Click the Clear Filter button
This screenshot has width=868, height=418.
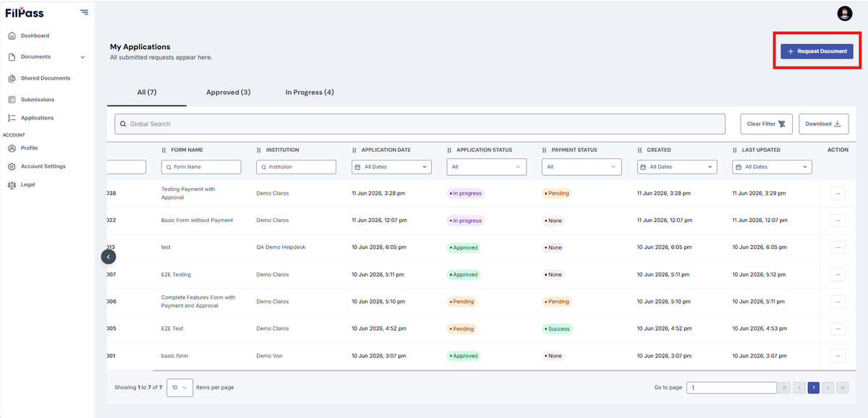(767, 124)
